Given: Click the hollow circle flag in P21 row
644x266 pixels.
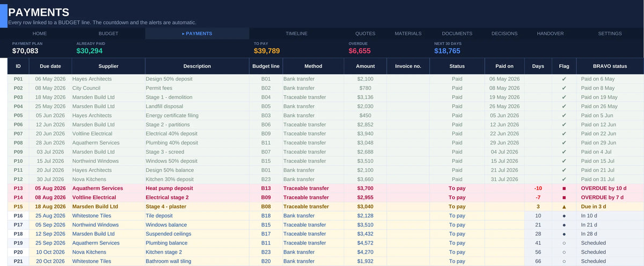Looking at the screenshot, I should [x=564, y=261].
